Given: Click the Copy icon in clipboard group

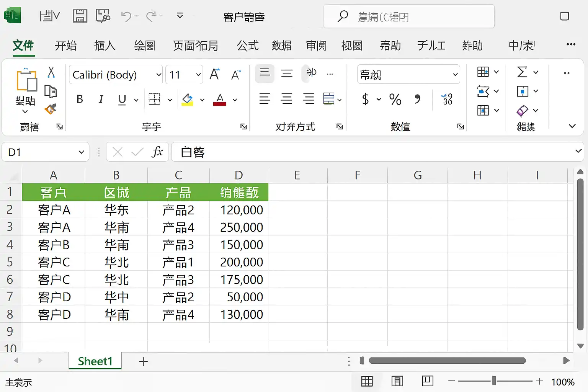Looking at the screenshot, I should 51,91.
